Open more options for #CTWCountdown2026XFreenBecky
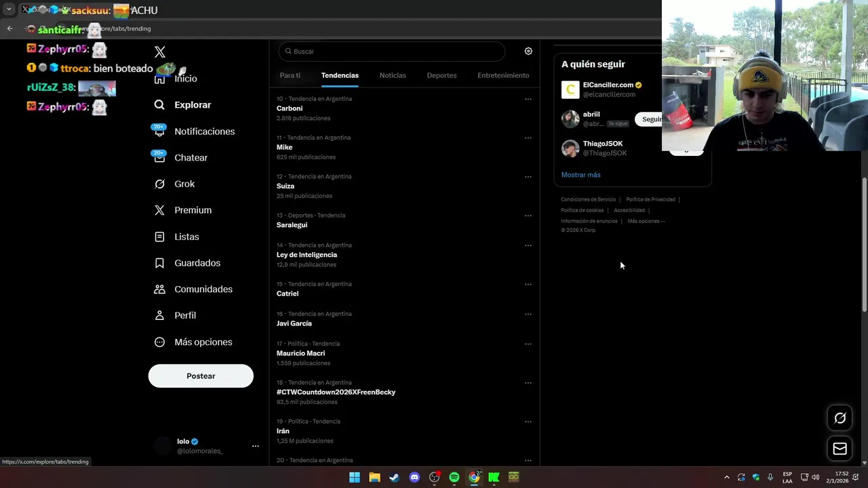This screenshot has width=868, height=488. tap(528, 383)
